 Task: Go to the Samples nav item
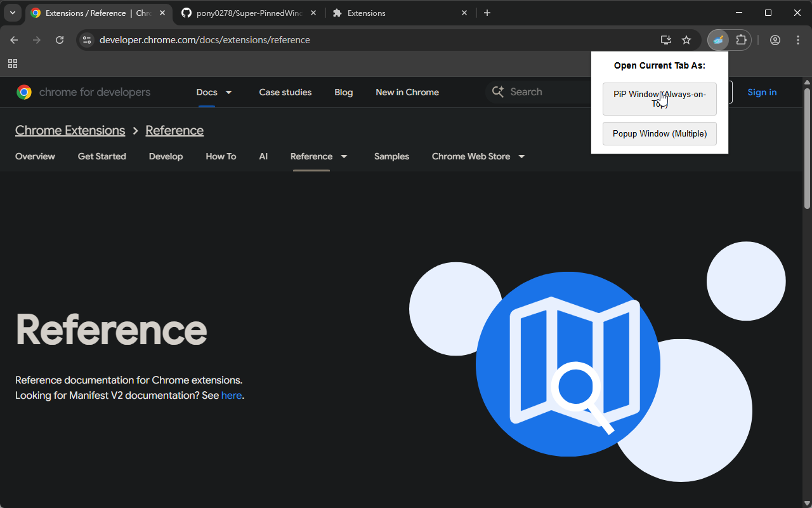coord(391,156)
